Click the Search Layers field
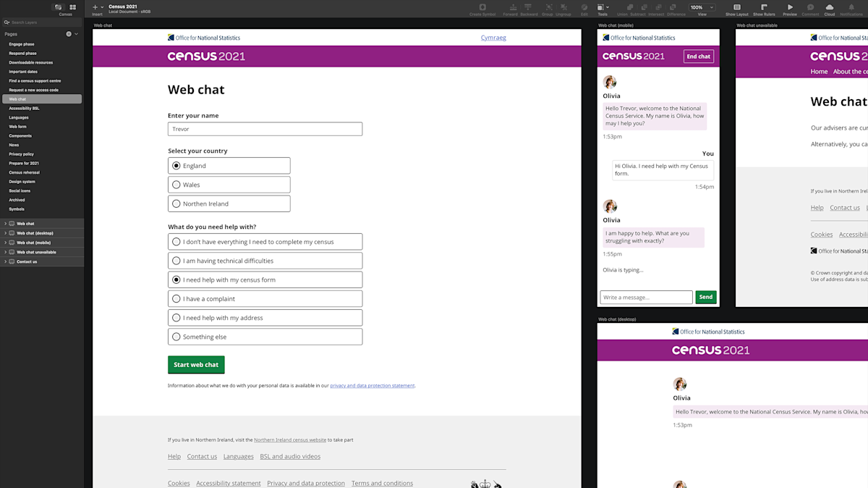The image size is (868, 488). click(x=42, y=22)
